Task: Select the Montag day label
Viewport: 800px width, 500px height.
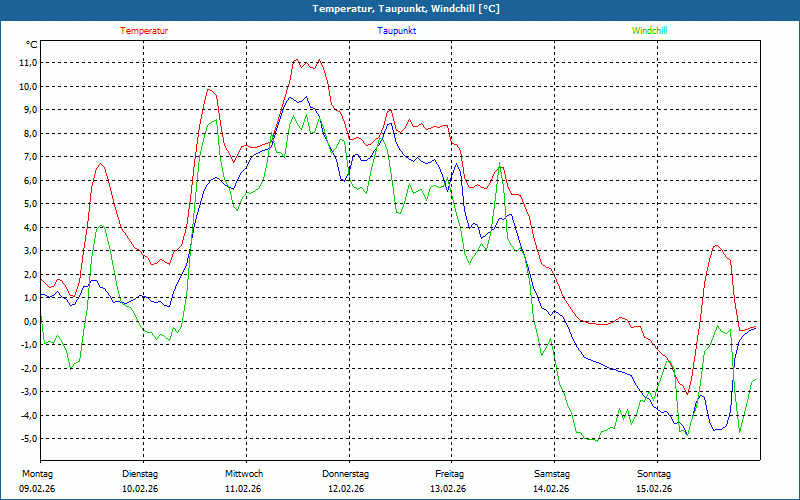Action: point(37,473)
